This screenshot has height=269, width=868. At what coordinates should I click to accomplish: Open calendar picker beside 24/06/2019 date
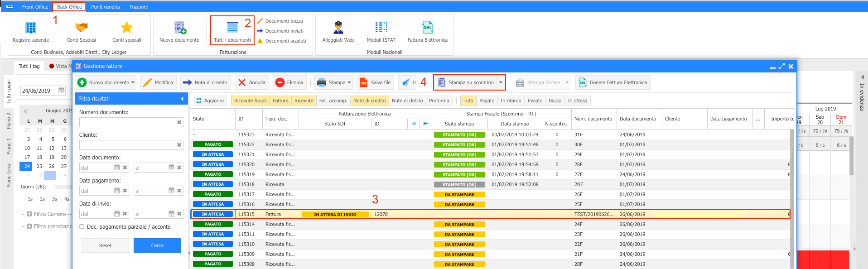click(x=62, y=91)
